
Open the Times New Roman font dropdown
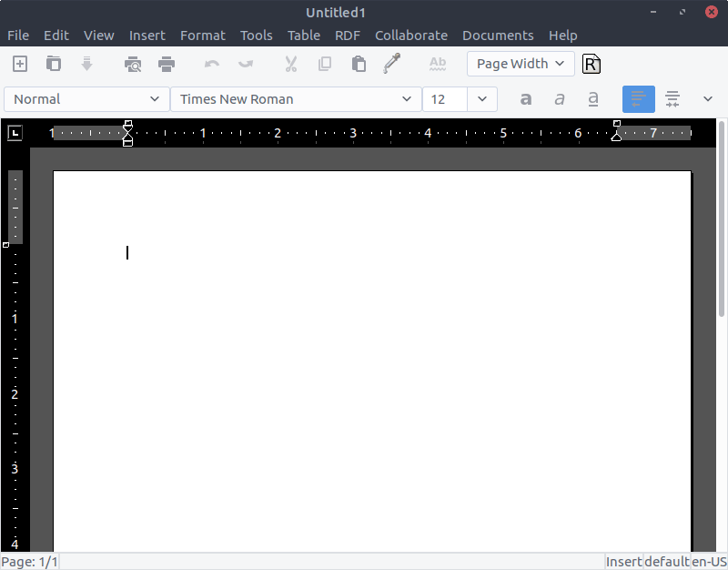tap(296, 99)
